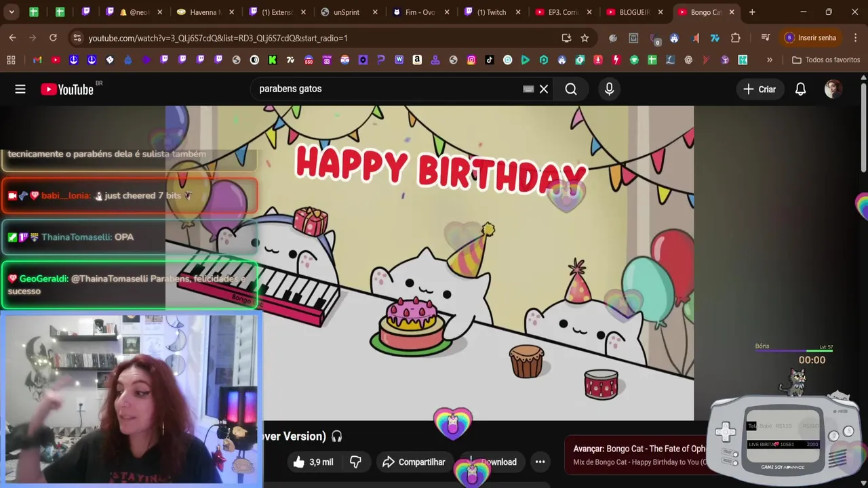Viewport: 868px width, 488px height.
Task: Click the page vertical scrollbar
Action: click(x=863, y=129)
